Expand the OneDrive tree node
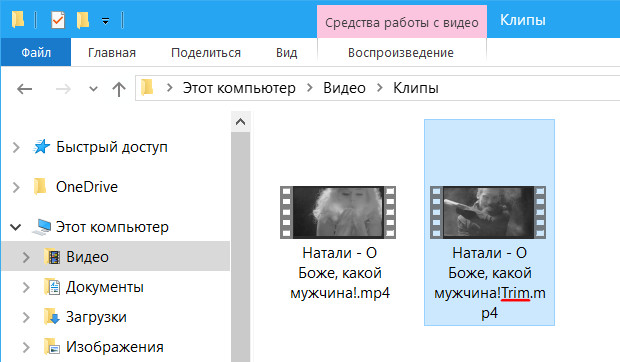This screenshot has height=362, width=620. pos(16,187)
